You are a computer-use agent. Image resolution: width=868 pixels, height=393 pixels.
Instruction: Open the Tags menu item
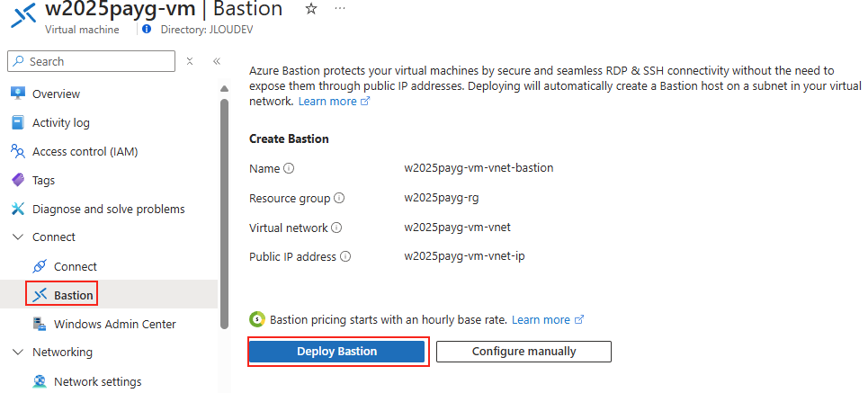tap(44, 181)
